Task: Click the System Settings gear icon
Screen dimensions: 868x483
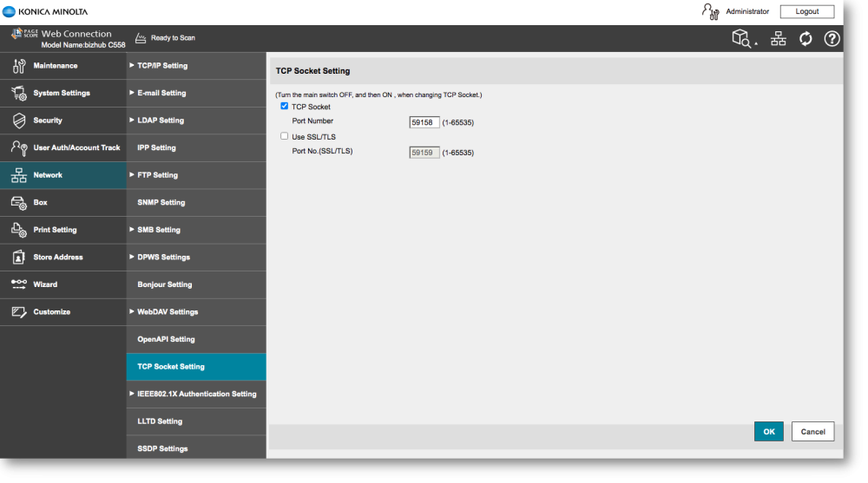Action: tap(19, 93)
